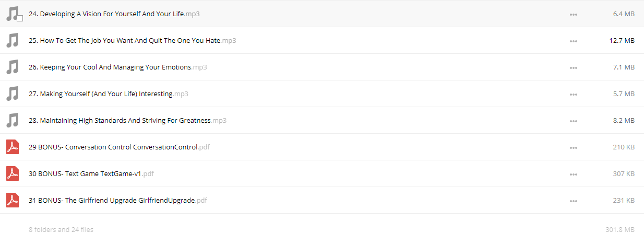644x244 pixels.
Task: Open the ellipsis menu for file 25
Action: tap(574, 41)
